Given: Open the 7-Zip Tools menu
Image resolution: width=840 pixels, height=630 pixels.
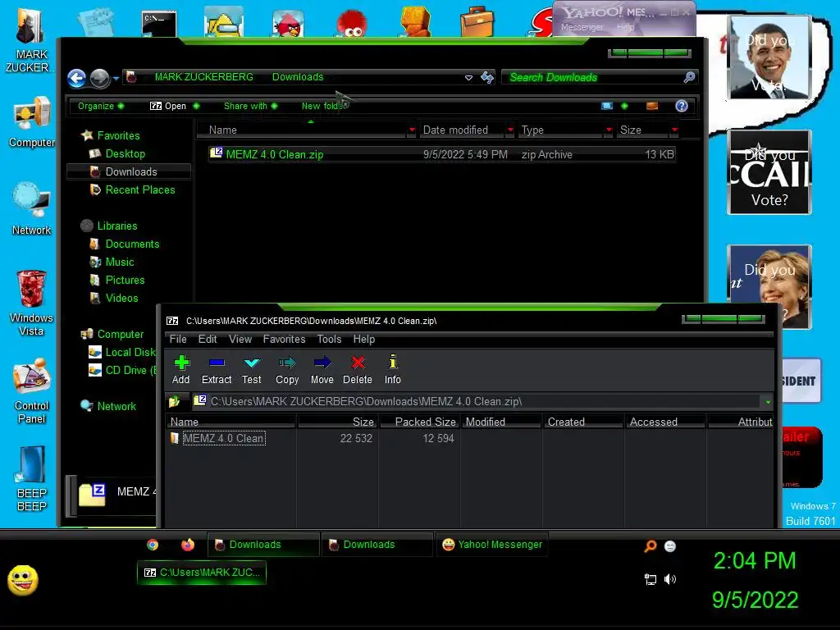Looking at the screenshot, I should (329, 339).
